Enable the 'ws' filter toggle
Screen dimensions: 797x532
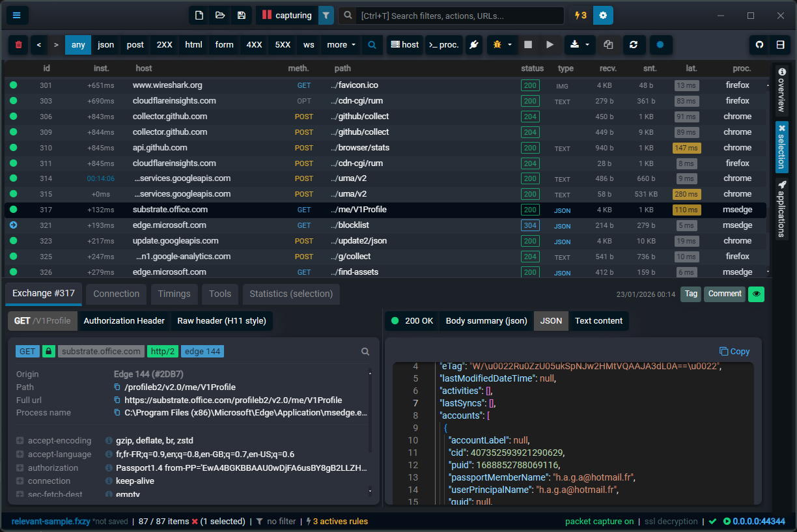coord(308,45)
